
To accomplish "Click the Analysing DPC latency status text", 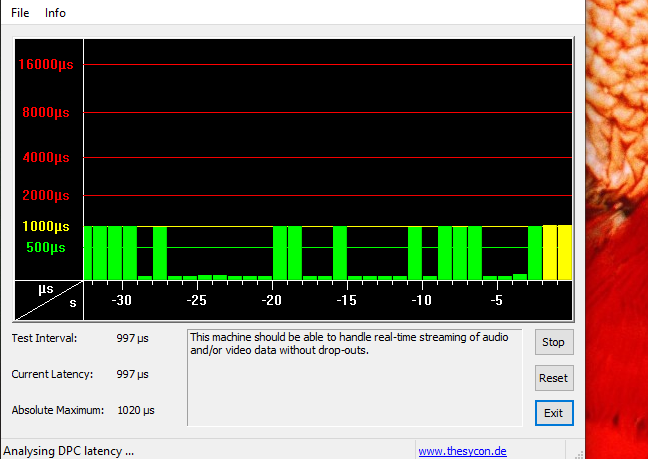I will [x=70, y=451].
